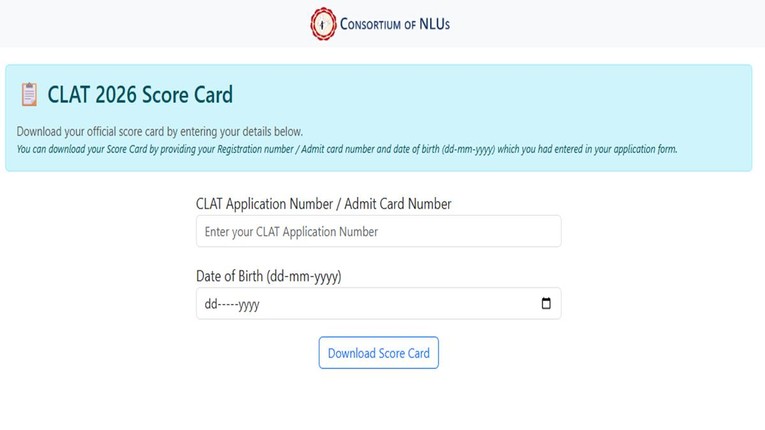
Task: Click the Consortium of NLUs emblem logo
Action: (324, 23)
